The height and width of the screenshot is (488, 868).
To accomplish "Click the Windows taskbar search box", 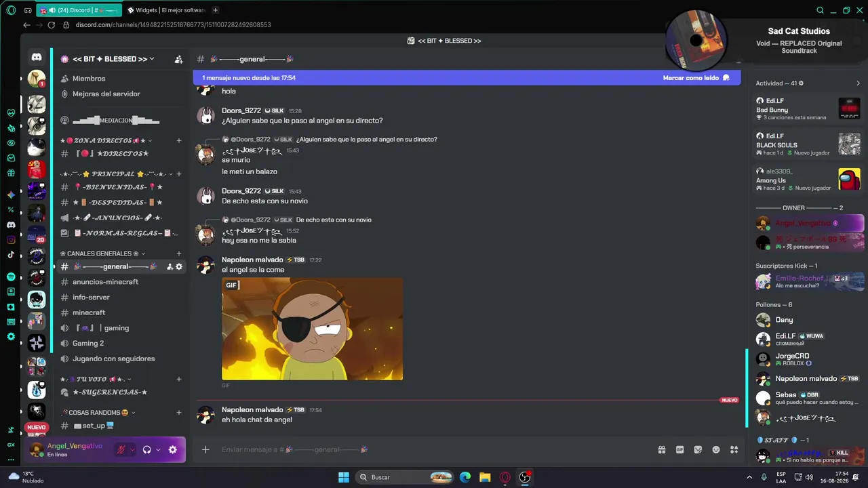I will (x=406, y=477).
